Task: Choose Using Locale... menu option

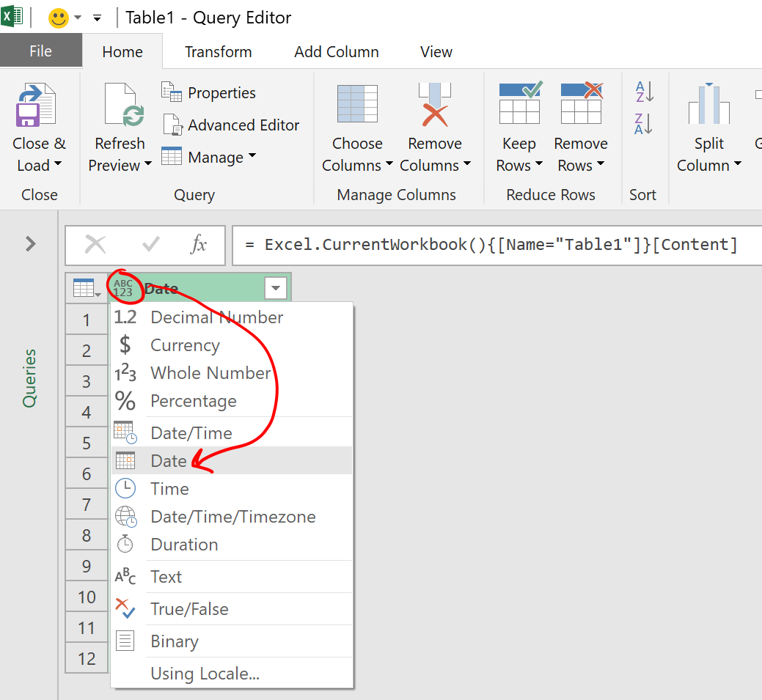Action: point(205,674)
